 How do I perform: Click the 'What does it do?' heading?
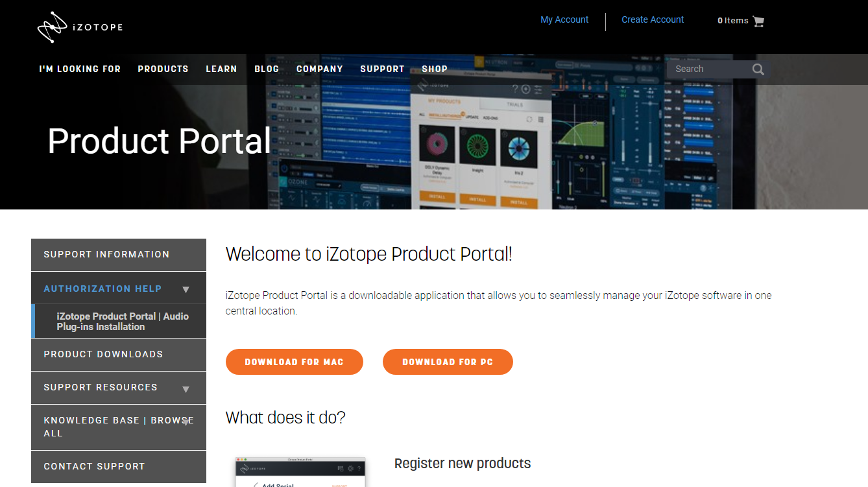click(x=285, y=418)
